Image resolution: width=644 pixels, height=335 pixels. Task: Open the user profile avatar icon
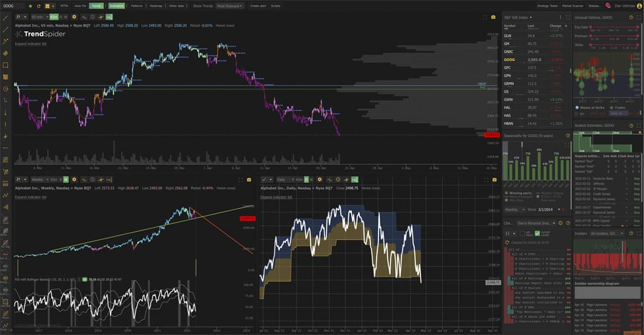point(639,6)
